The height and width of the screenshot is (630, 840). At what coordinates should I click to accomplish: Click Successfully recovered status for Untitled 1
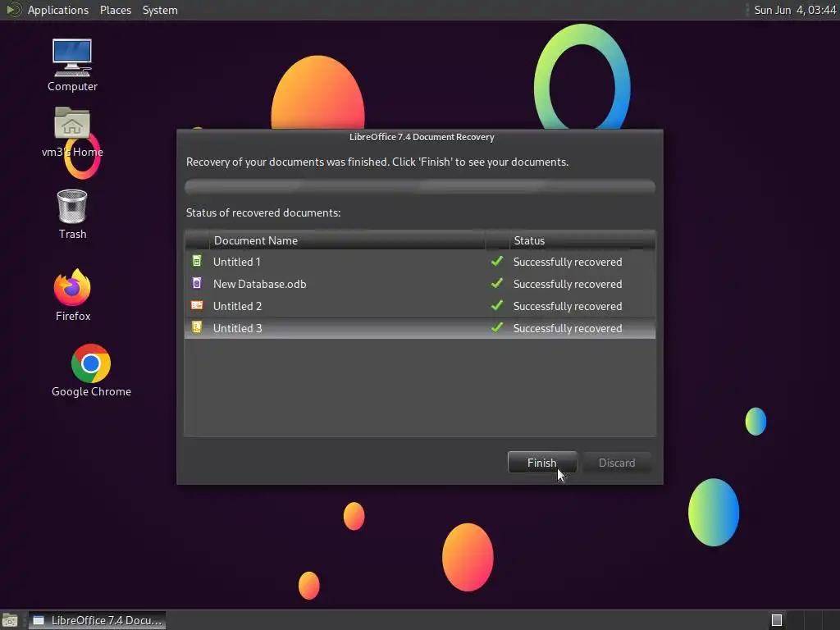tap(568, 262)
